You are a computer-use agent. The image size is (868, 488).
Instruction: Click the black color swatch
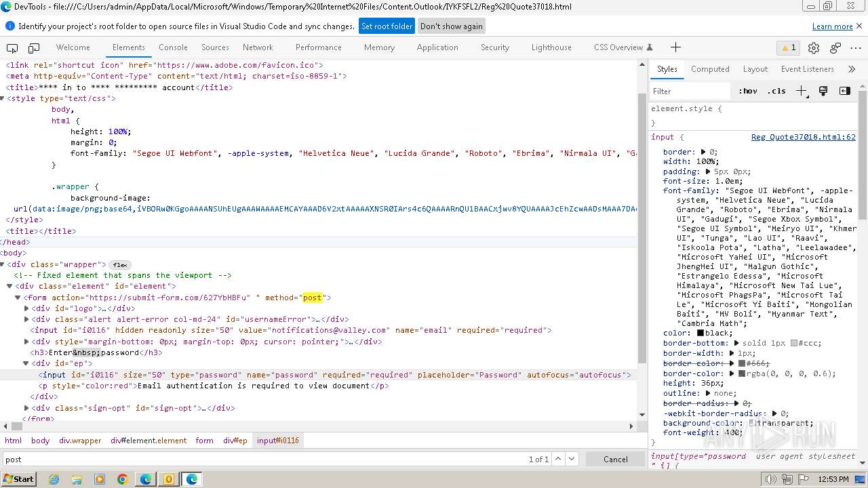coord(701,333)
